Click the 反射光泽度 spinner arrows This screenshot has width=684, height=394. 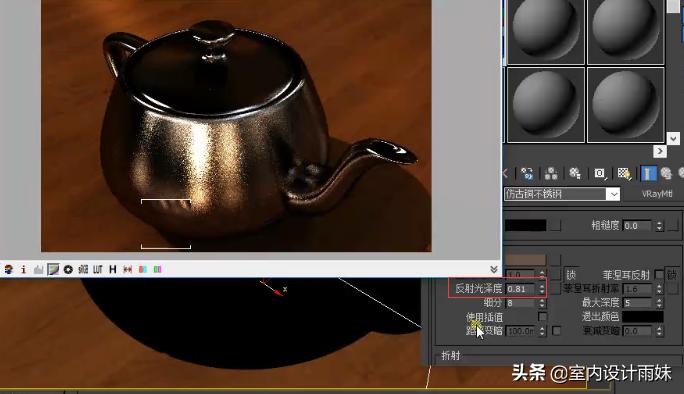[x=542, y=289]
